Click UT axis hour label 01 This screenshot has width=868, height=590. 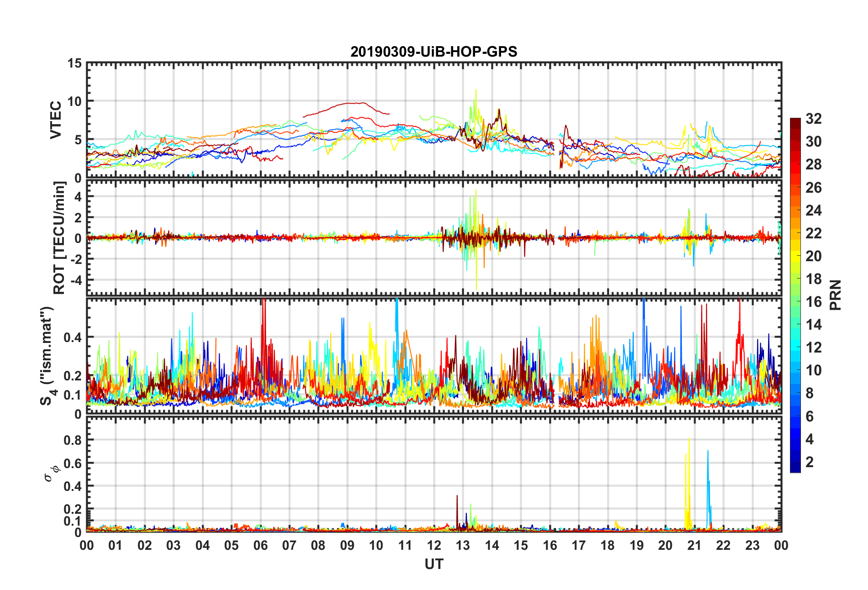115,545
